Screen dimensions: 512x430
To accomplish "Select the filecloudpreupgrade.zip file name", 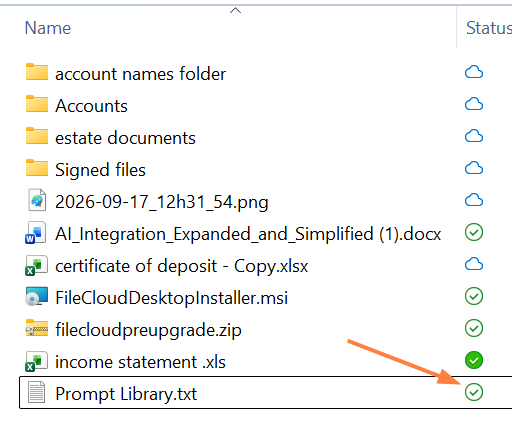I will [x=148, y=330].
